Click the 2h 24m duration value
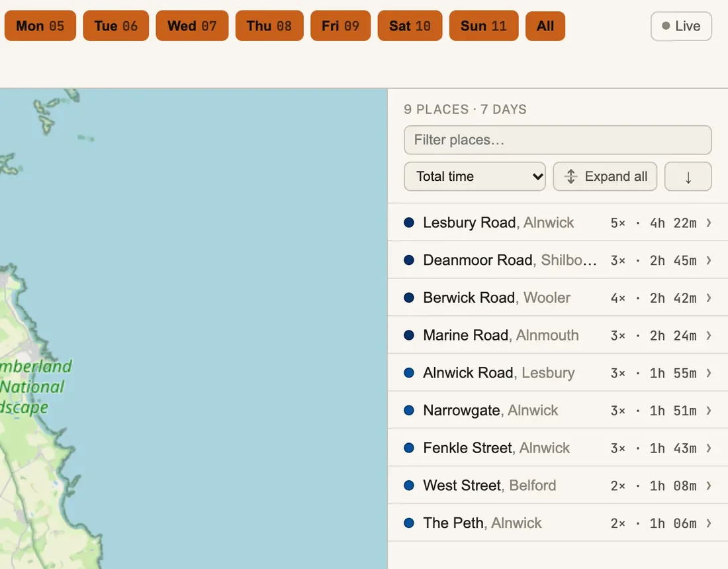 [673, 336]
